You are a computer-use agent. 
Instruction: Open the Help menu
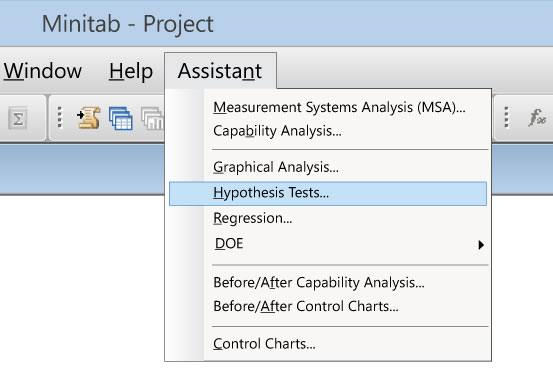coord(131,71)
